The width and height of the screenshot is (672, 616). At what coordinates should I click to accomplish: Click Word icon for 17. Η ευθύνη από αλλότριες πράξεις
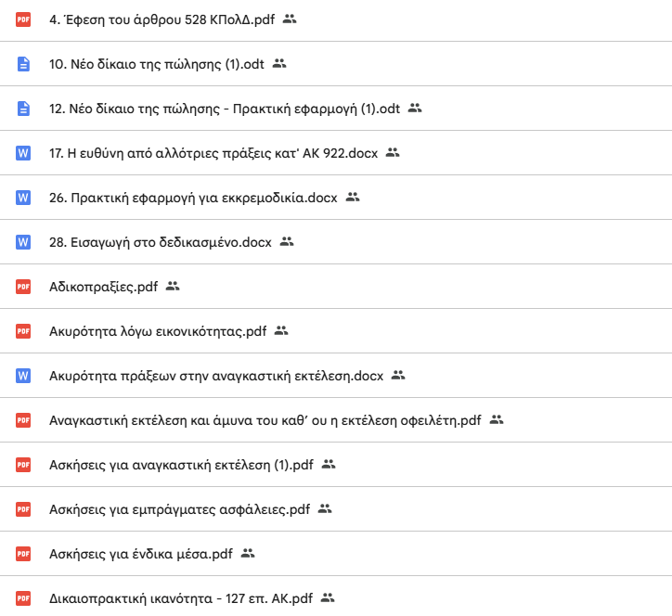(24, 153)
